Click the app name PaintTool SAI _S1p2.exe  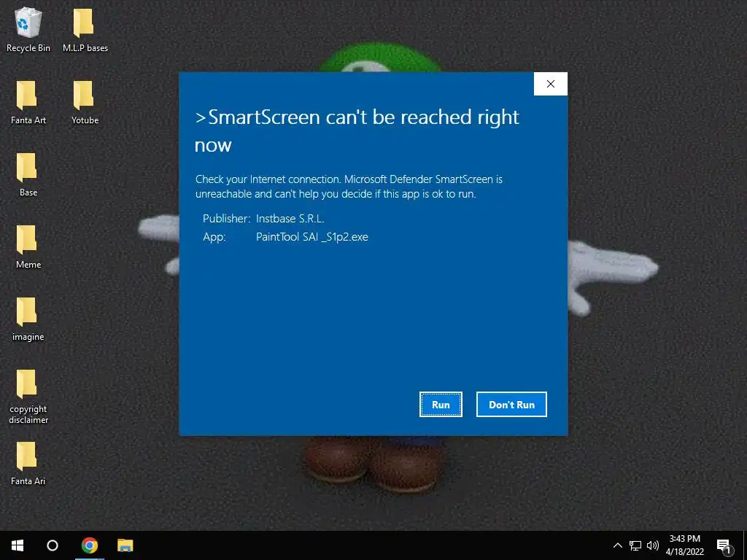coord(312,237)
